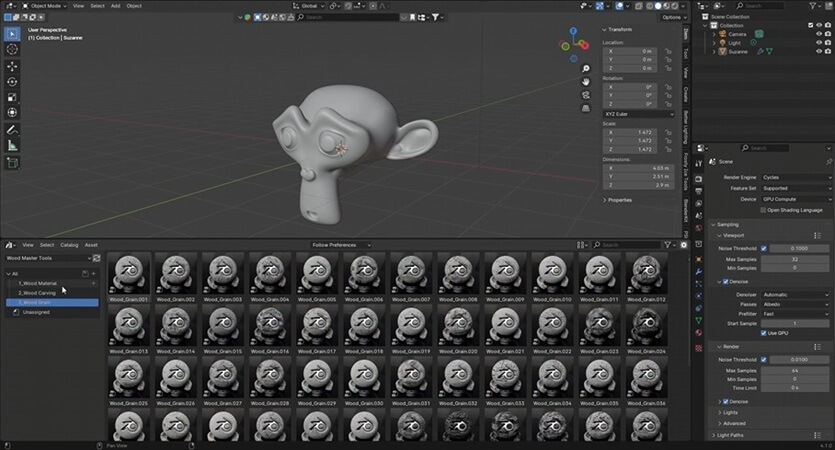Switch to the Tool sidebar tab
Image resolution: width=835 pixels, height=450 pixels.
(x=686, y=53)
